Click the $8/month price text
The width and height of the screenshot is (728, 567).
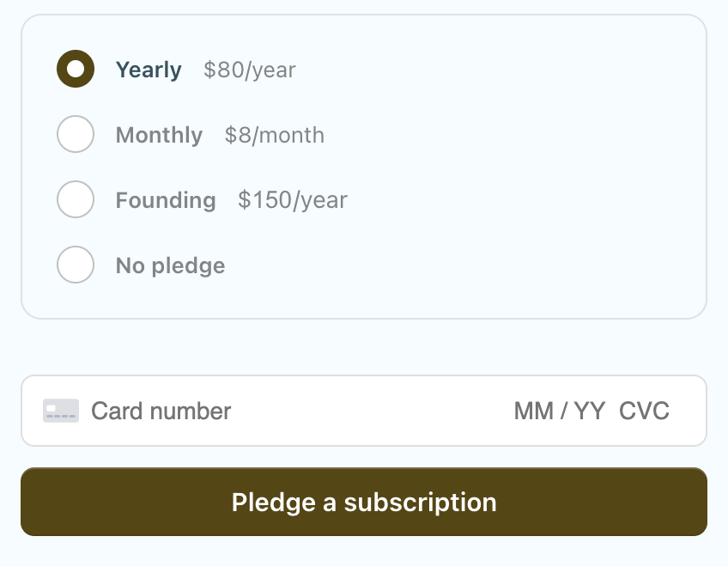tap(275, 135)
